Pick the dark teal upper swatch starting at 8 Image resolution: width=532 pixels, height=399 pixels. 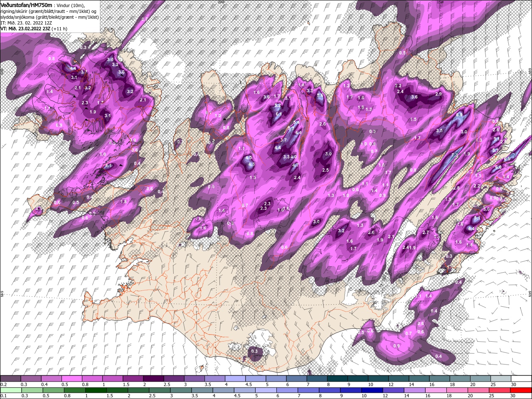pos(337,379)
